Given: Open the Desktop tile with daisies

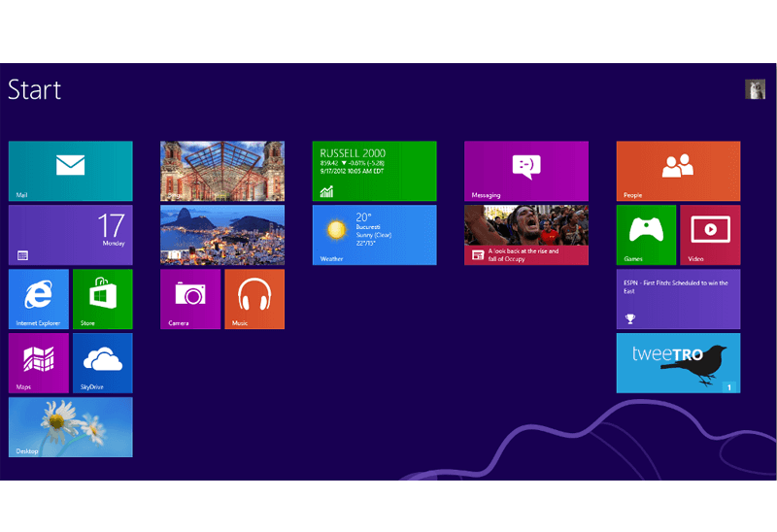Looking at the screenshot, I should point(70,427).
